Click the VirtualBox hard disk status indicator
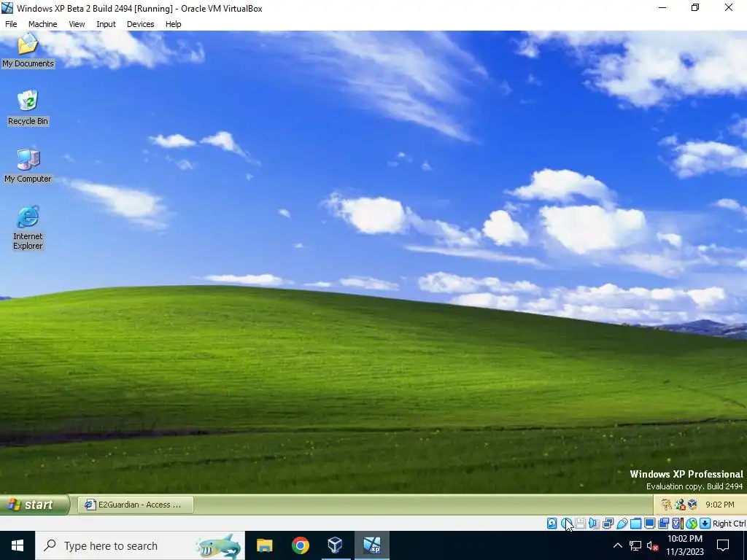The height and width of the screenshot is (560, 747). click(551, 524)
